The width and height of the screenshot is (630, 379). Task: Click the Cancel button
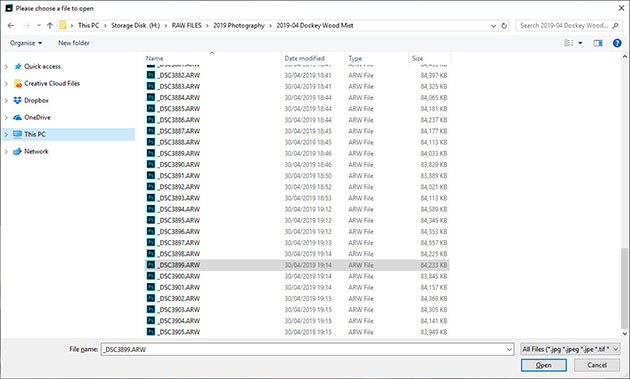pos(597,365)
